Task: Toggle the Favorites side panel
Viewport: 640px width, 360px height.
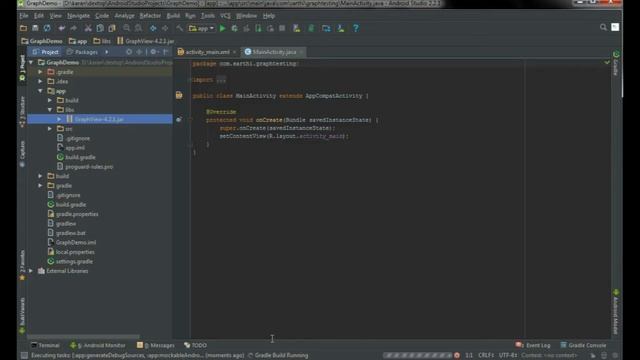Action: click(x=22, y=265)
